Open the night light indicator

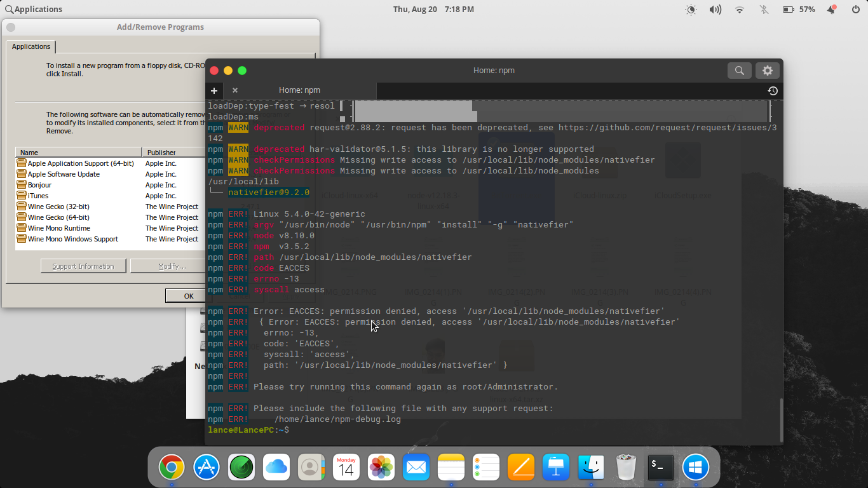pyautogui.click(x=691, y=10)
